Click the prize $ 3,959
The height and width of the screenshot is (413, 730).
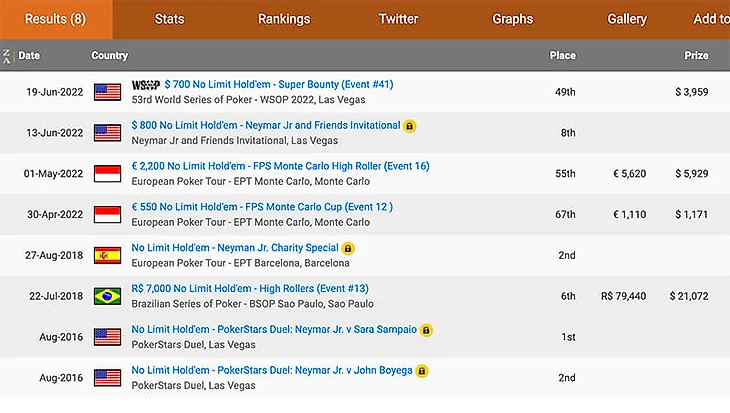[692, 92]
